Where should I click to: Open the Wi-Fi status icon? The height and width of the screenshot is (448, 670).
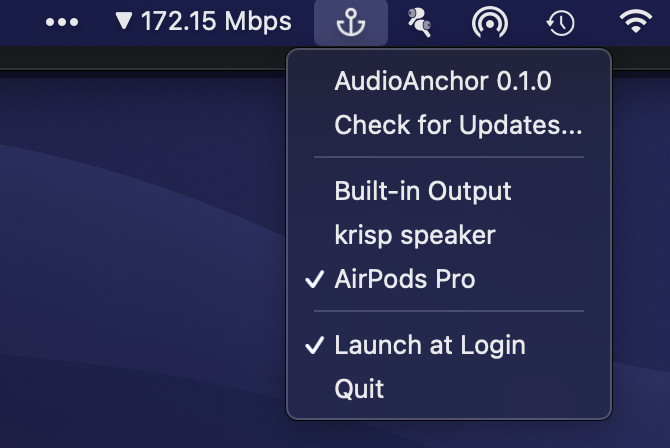click(636, 21)
